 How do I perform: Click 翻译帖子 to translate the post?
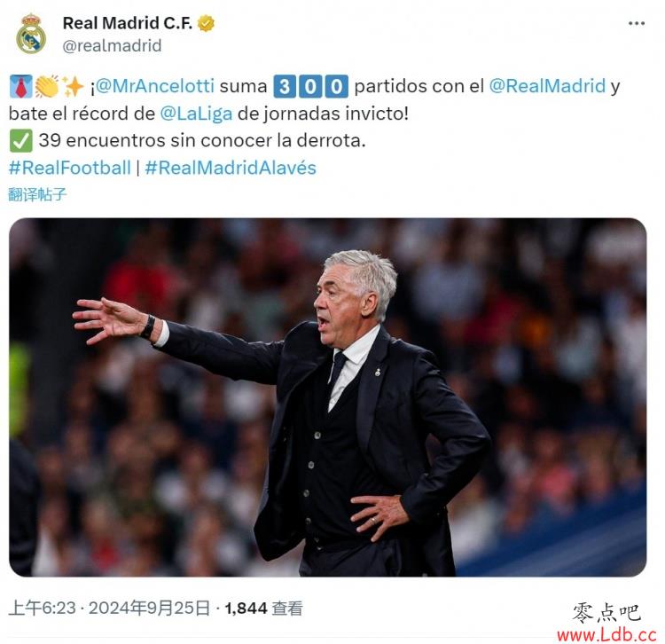(x=37, y=194)
